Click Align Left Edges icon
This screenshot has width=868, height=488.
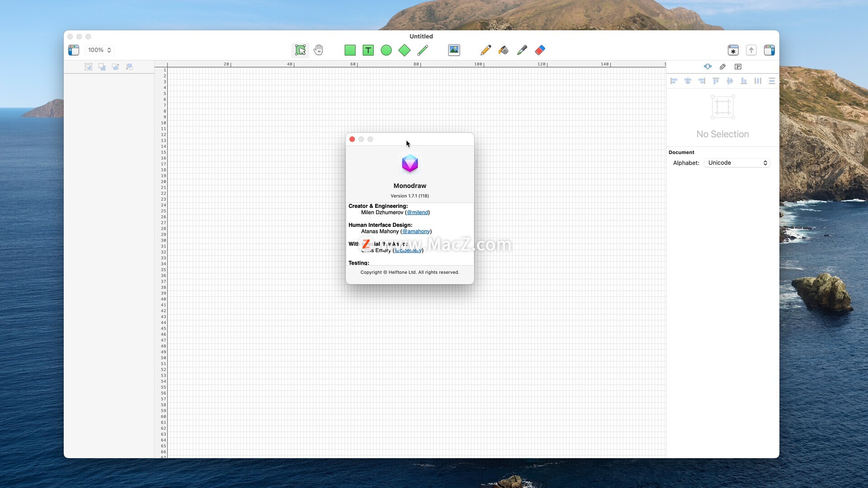click(674, 81)
